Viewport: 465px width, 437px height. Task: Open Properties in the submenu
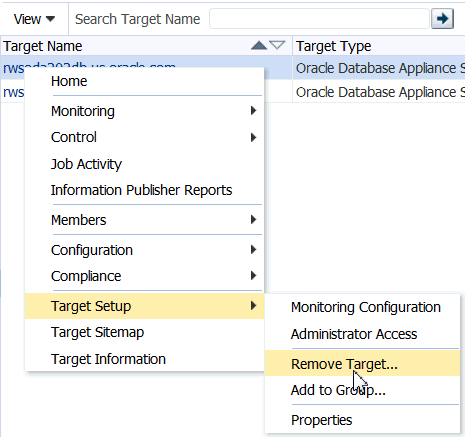[x=362, y=420]
